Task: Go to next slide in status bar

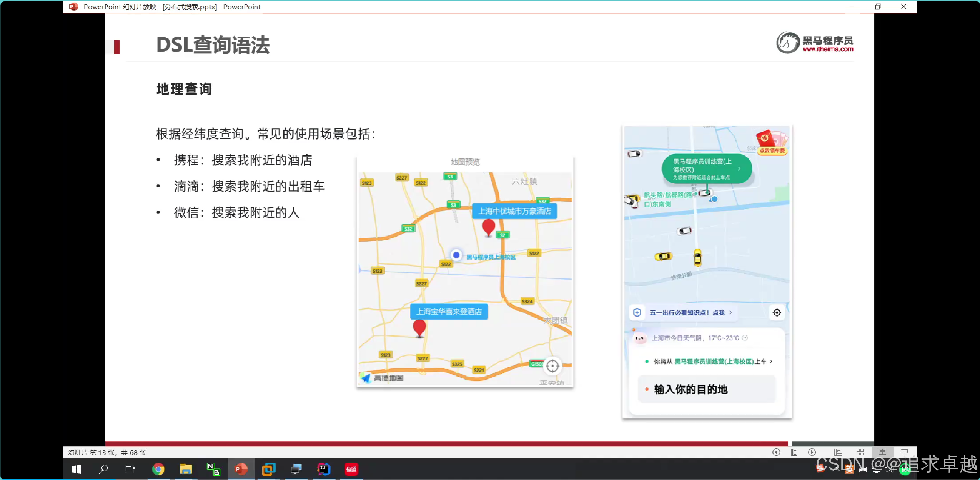Action: pos(812,452)
